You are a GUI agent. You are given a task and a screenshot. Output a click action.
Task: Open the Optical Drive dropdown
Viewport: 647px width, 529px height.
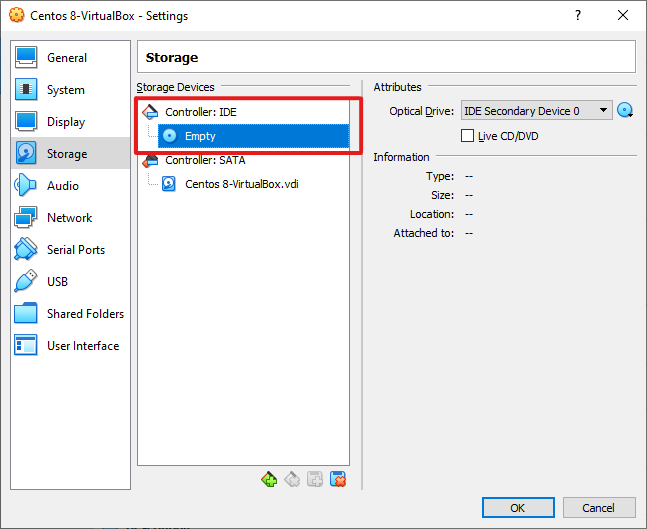click(536, 111)
